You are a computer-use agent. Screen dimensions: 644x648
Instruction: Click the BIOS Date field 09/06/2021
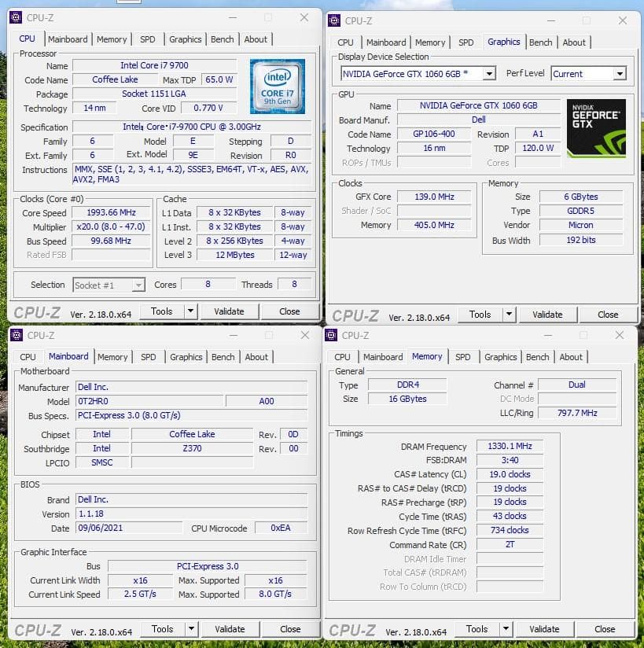(129, 528)
